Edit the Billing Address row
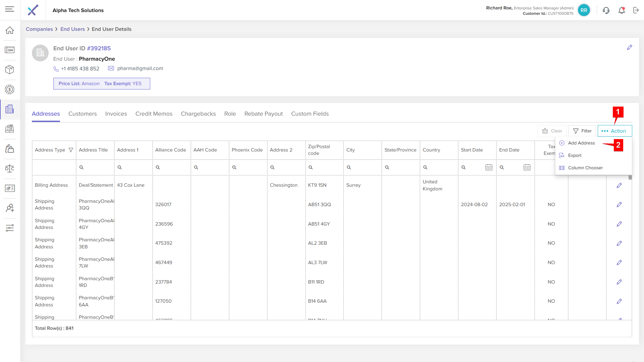The height and width of the screenshot is (362, 644). point(619,185)
